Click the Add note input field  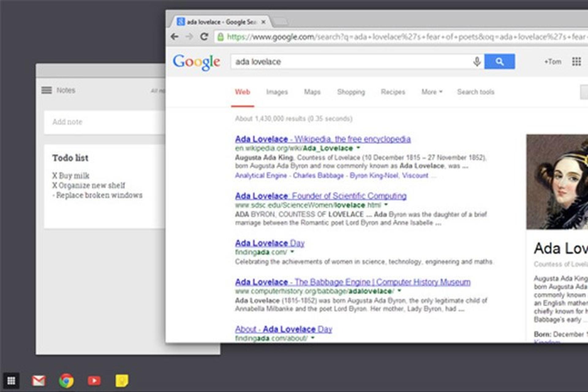click(104, 122)
